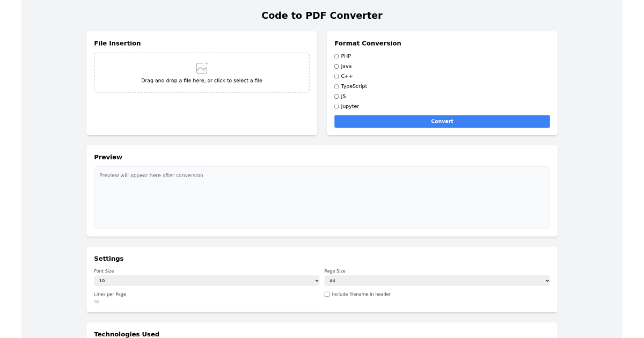Viewport: 644px width, 338px height.
Task: Enable the C++ conversion option
Action: pos(337,76)
